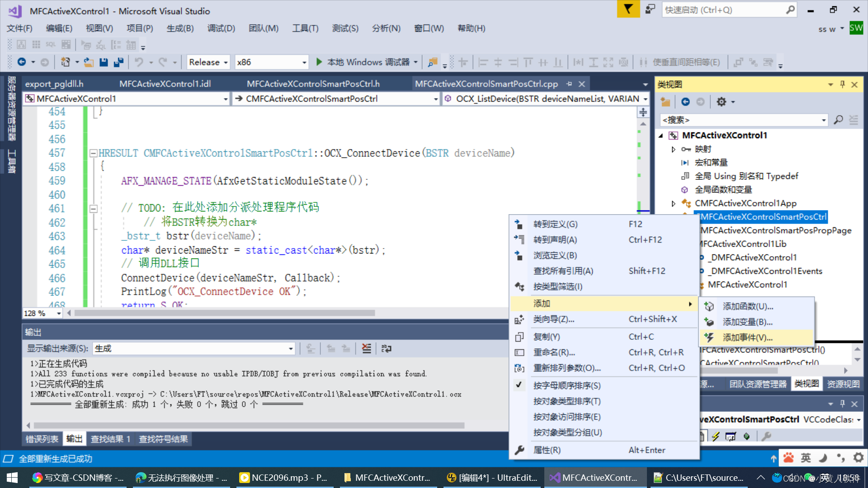
Task: Open Class View settings gear icon
Action: click(722, 102)
